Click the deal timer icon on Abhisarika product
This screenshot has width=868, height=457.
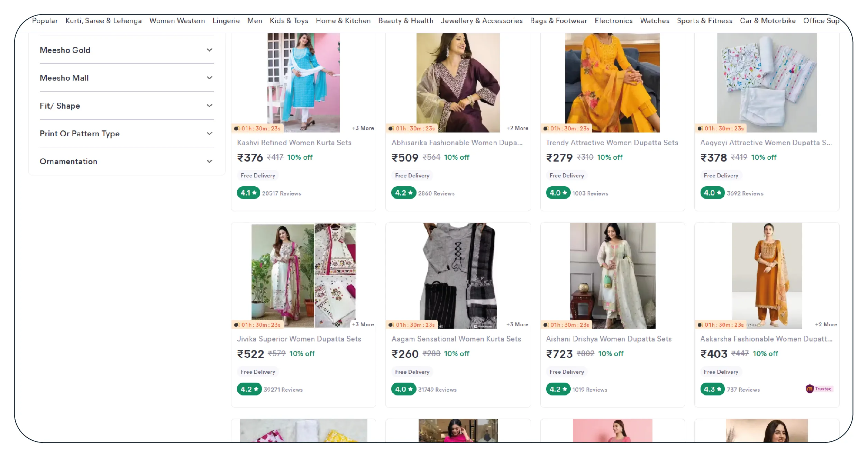pyautogui.click(x=391, y=129)
